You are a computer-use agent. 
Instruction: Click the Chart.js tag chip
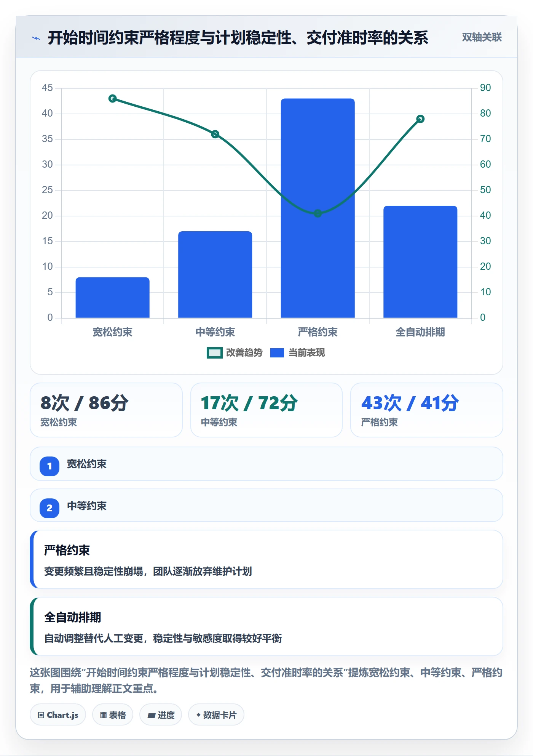coord(58,715)
